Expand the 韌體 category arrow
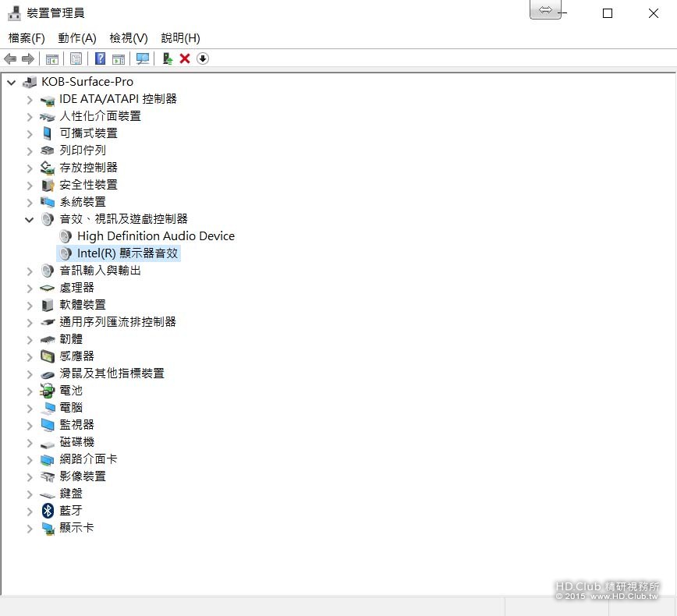The width and height of the screenshot is (677, 616). point(30,340)
